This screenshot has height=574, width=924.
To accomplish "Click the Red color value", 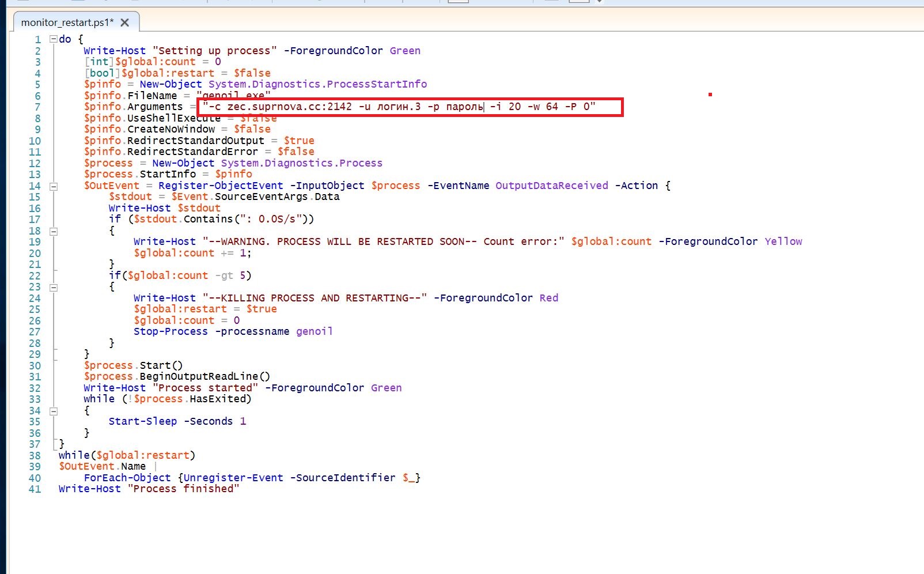I will point(549,298).
